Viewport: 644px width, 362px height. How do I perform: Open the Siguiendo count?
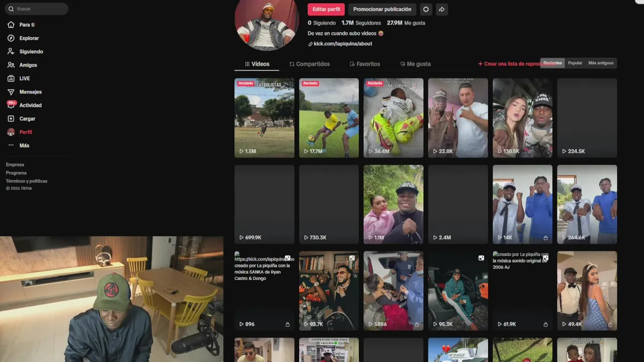[x=321, y=23]
